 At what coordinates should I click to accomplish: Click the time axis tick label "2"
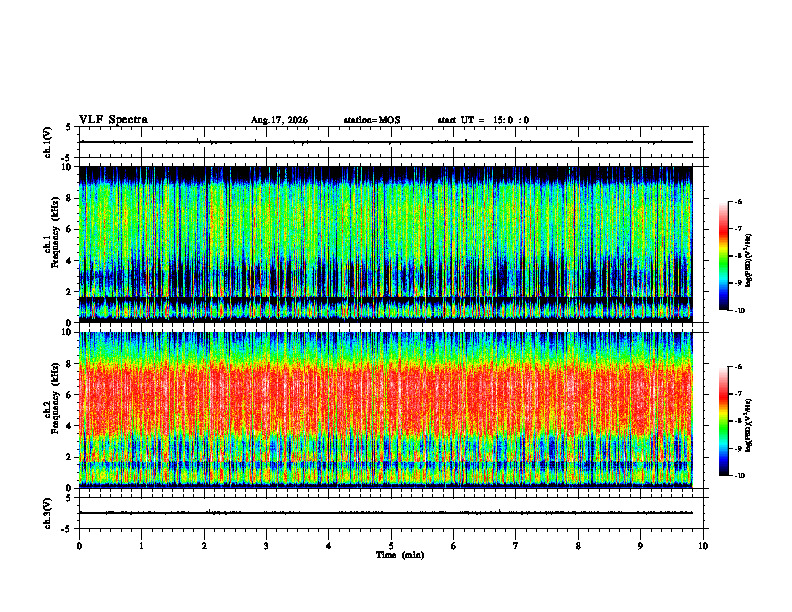click(x=204, y=546)
